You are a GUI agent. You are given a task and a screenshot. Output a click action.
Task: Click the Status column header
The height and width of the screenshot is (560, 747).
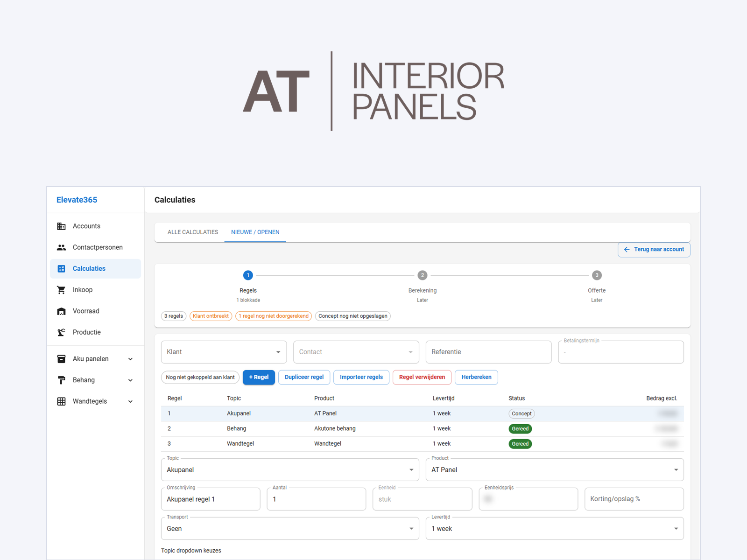(x=517, y=399)
